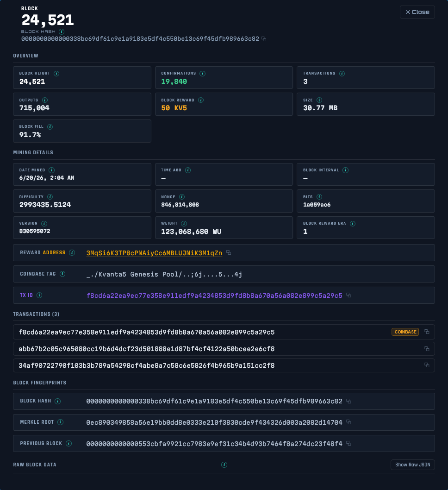Show info for Confirmations
This screenshot has height=490, width=448.
(202, 74)
